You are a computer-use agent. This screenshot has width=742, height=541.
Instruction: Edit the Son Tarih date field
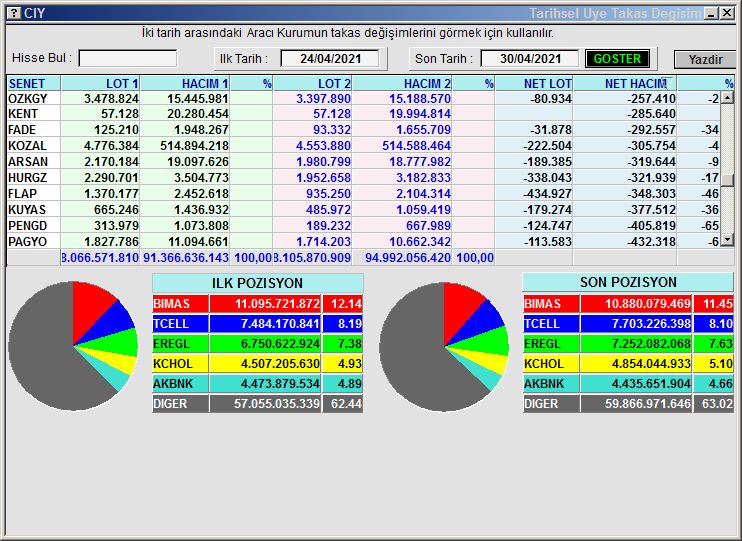530,59
